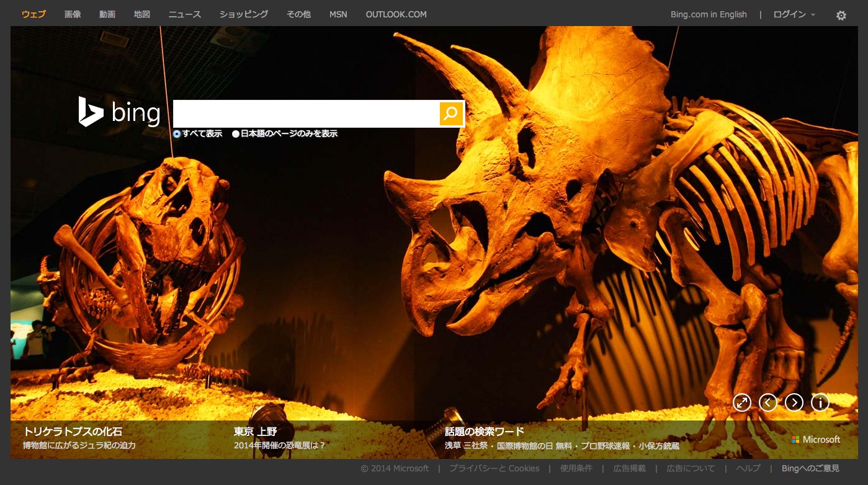Click the Bing.com in English link

709,14
